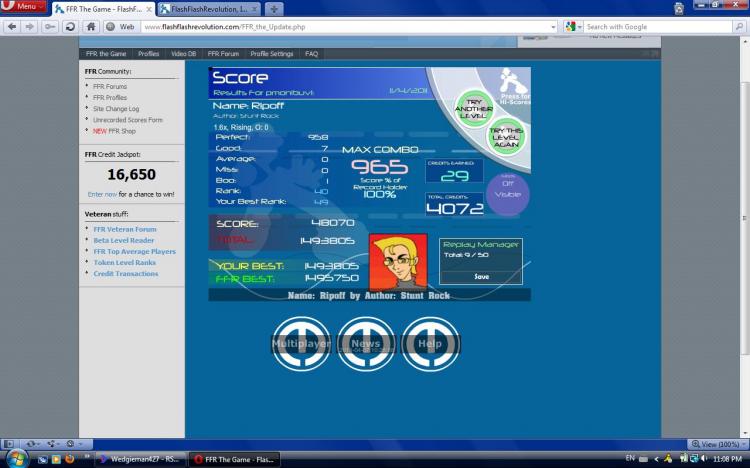The width and height of the screenshot is (750, 468).
Task: Click the FFR Forums sidebar link
Action: coord(110,87)
